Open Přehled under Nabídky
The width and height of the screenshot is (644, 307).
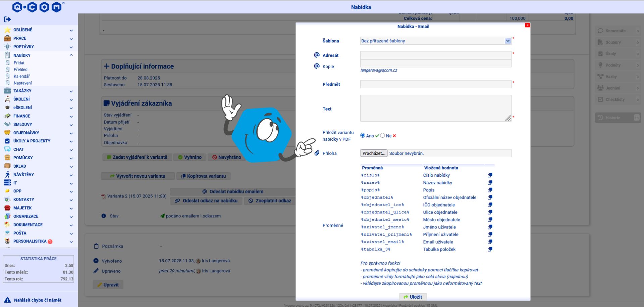tap(20, 70)
